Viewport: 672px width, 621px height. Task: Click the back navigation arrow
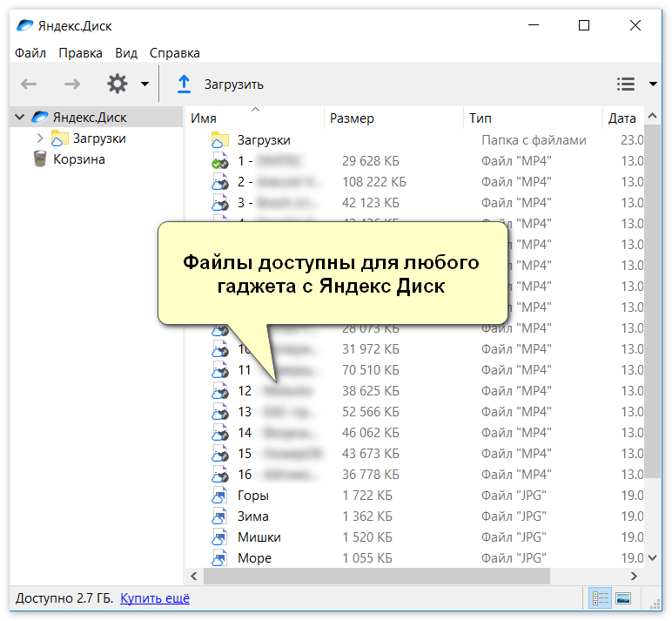[x=29, y=84]
